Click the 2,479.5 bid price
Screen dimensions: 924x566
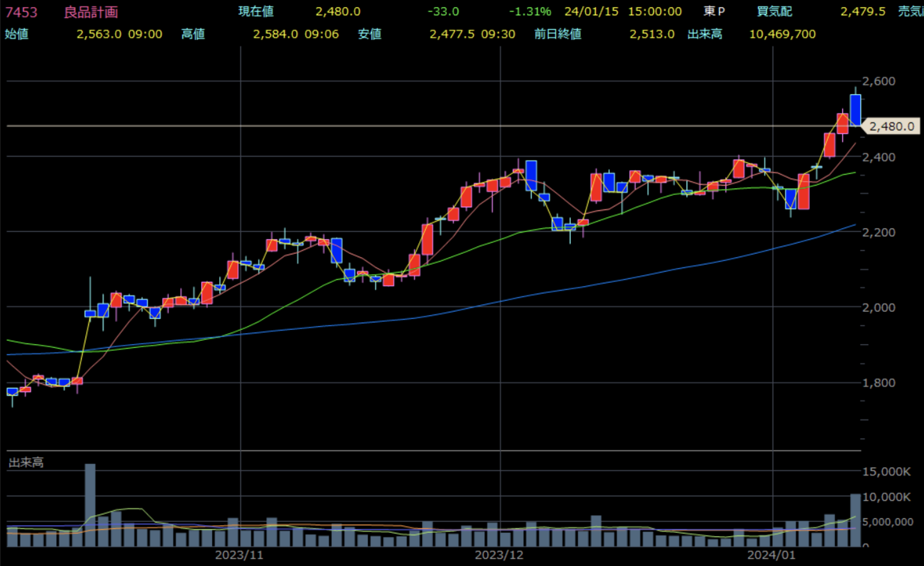click(862, 11)
